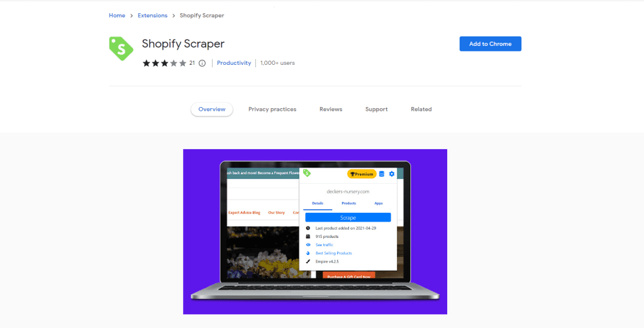The width and height of the screenshot is (644, 328).
Task: Click the eye icon beside See traffic
Action: [x=308, y=245]
